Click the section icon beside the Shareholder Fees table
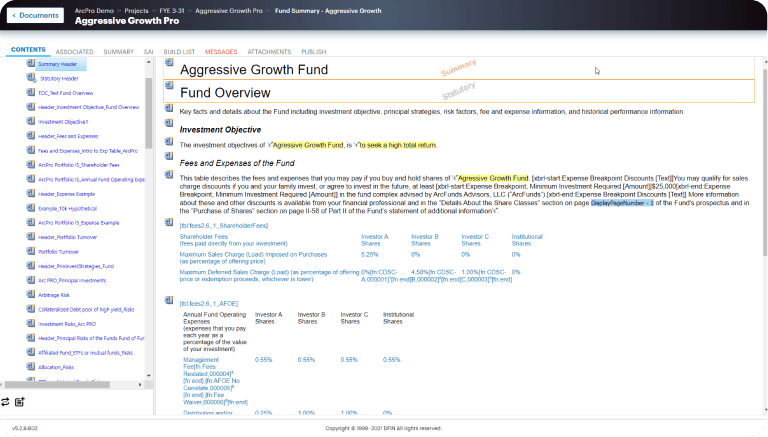The height and width of the screenshot is (437, 768). 169,222
